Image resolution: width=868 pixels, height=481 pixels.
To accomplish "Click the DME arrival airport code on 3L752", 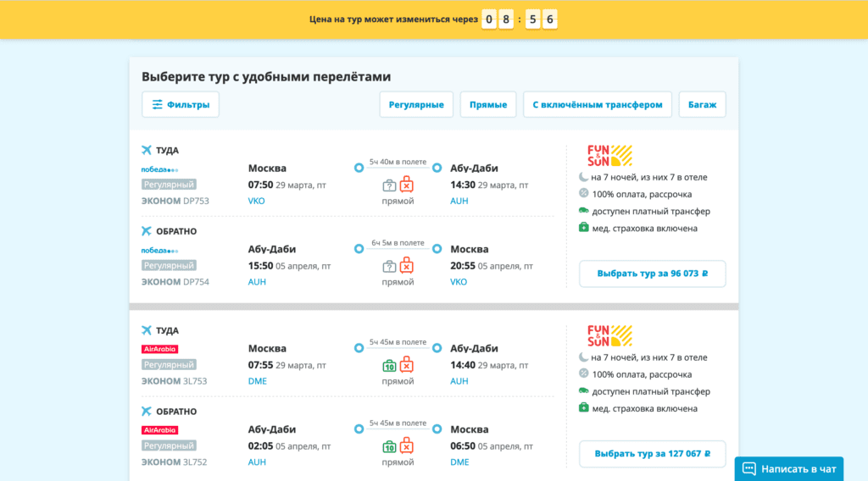I will coord(459,462).
